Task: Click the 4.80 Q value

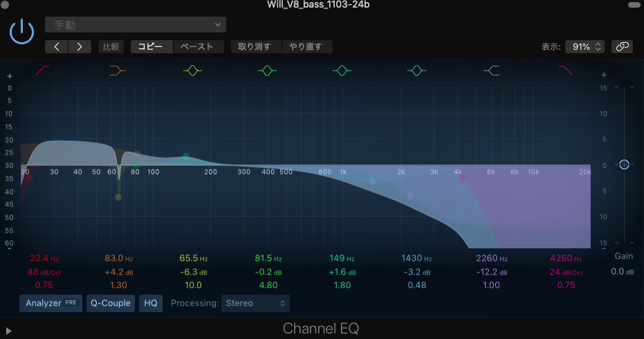Action: [268, 285]
